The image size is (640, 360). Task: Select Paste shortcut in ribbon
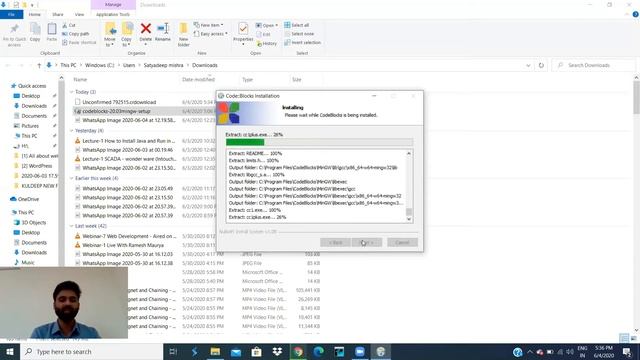tap(79, 42)
